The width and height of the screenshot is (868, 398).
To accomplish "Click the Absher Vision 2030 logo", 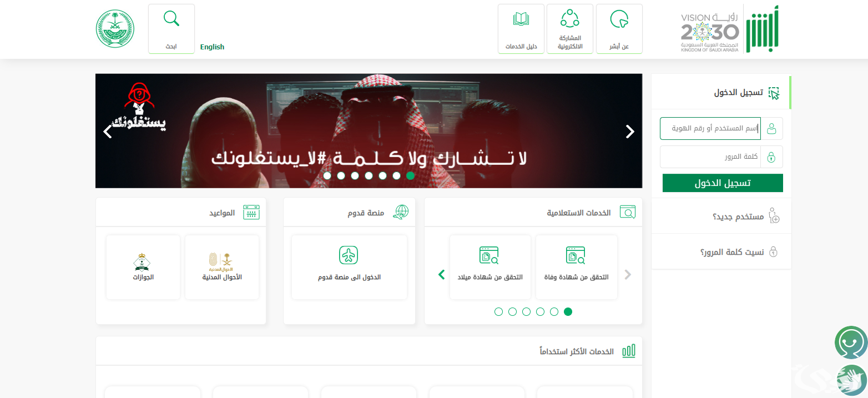I will 730,29.
